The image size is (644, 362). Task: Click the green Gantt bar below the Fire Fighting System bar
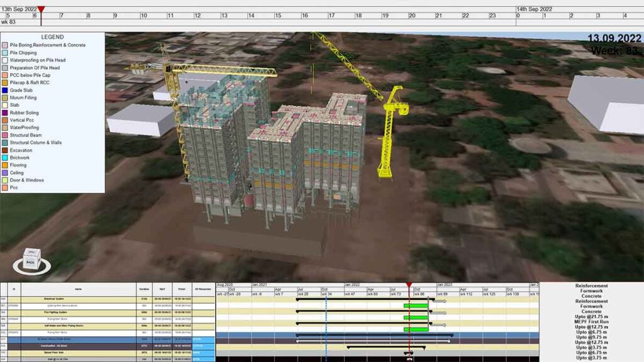(x=416, y=317)
